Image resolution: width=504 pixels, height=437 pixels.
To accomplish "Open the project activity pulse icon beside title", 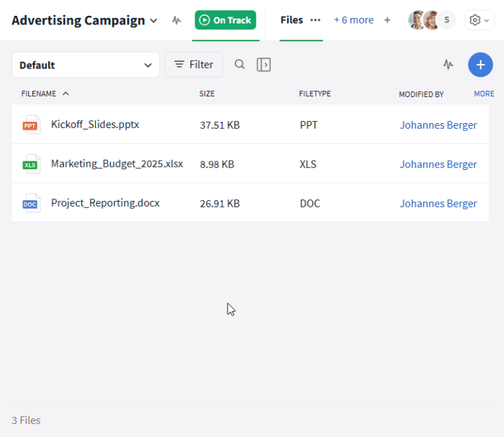I will click(x=176, y=21).
